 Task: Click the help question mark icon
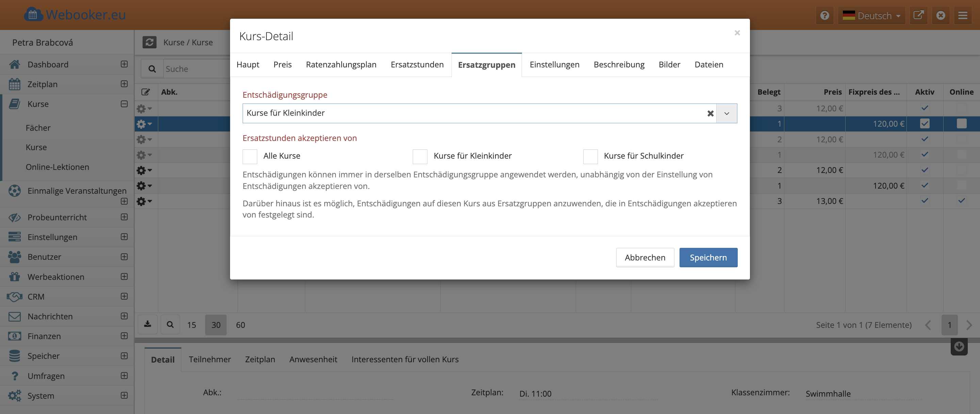[824, 16]
